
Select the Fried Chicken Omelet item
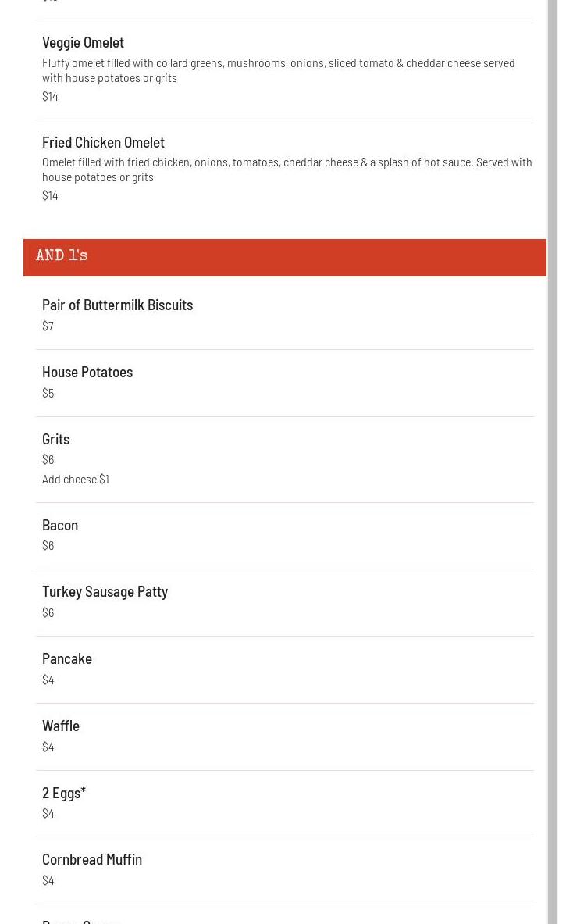[x=103, y=142]
